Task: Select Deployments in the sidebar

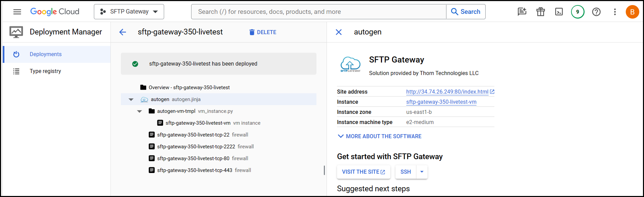Action: coord(57,54)
